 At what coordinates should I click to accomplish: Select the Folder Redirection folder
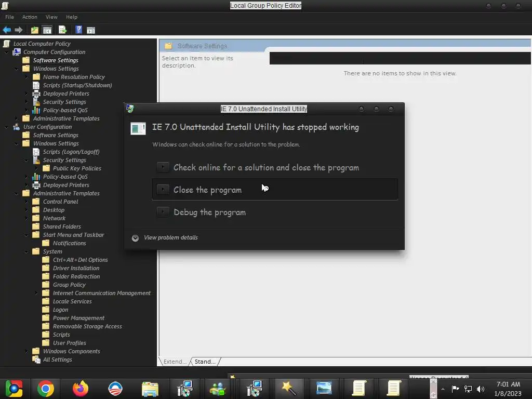[76, 276]
